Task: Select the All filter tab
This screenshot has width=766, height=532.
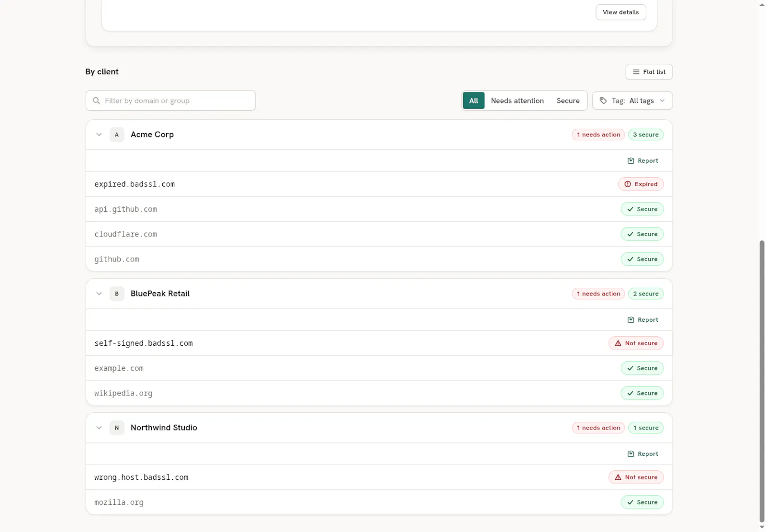Action: [x=473, y=101]
